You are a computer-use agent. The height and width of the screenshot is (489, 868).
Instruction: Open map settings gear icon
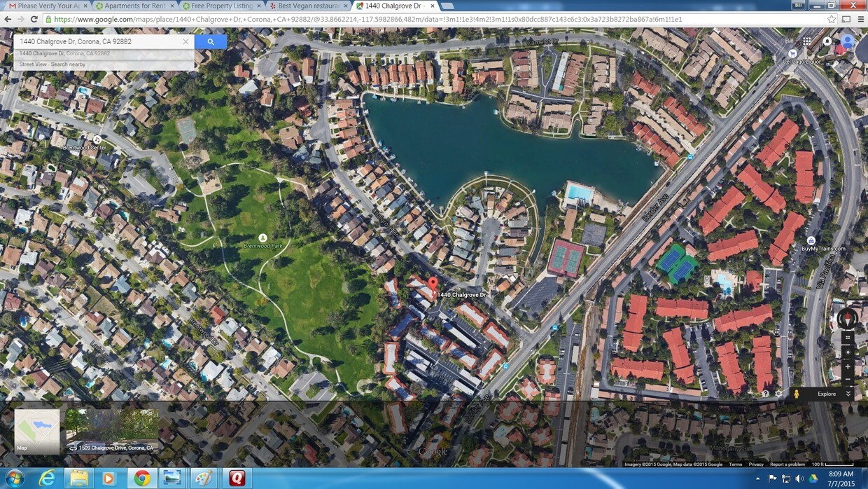[x=778, y=394]
